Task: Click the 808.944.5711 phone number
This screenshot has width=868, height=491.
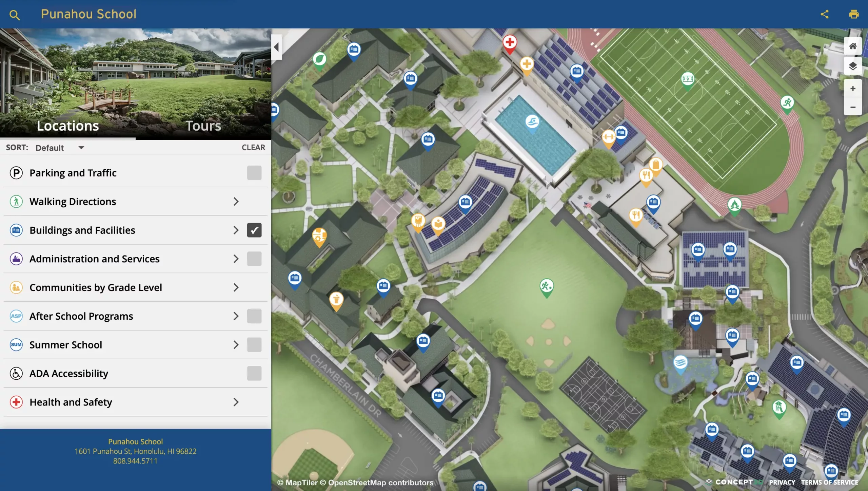Action: [x=135, y=461]
